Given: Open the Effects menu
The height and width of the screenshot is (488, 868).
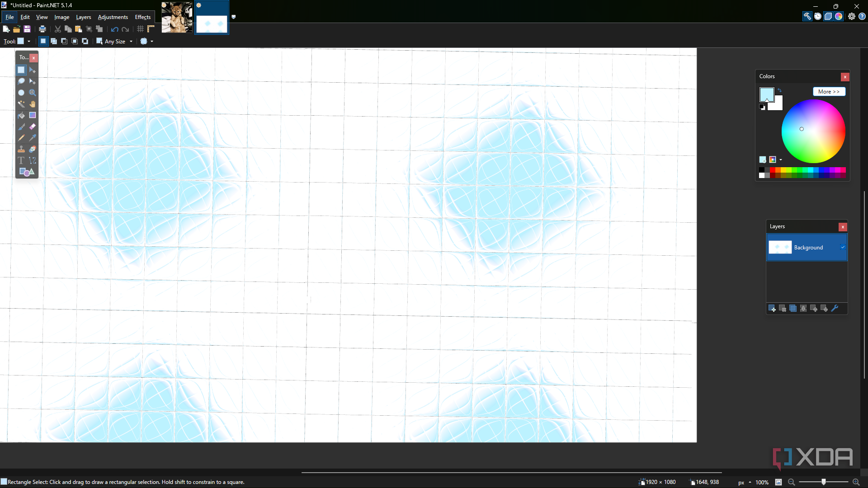Looking at the screenshot, I should [143, 17].
